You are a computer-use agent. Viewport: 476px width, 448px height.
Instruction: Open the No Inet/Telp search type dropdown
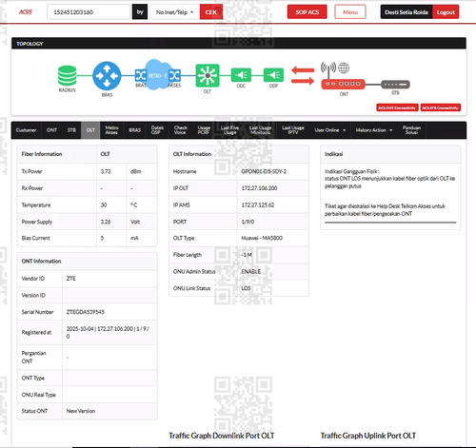174,12
